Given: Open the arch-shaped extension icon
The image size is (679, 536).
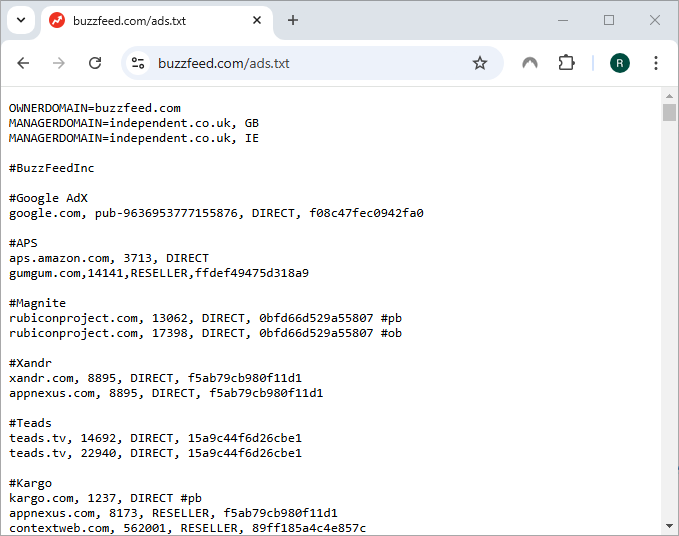Looking at the screenshot, I should [x=530, y=63].
